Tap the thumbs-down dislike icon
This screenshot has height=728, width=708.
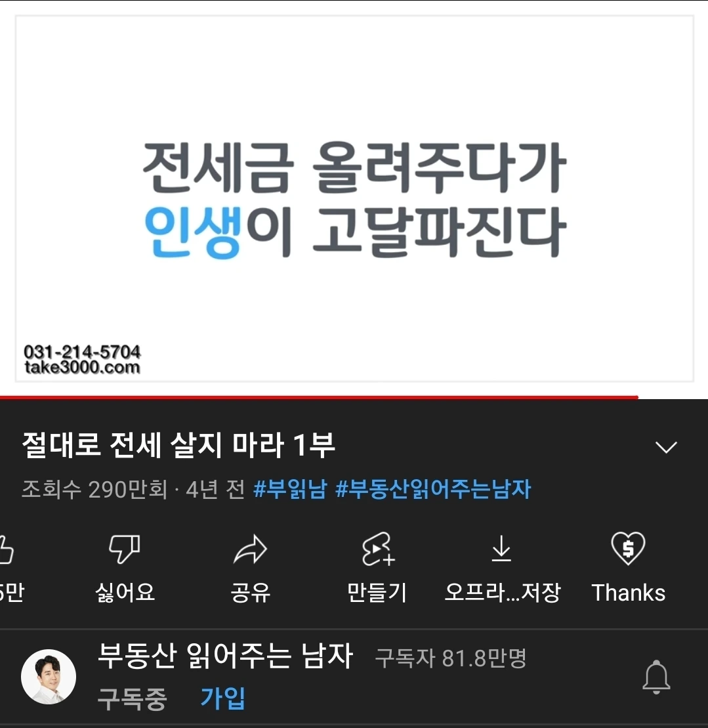point(124,549)
